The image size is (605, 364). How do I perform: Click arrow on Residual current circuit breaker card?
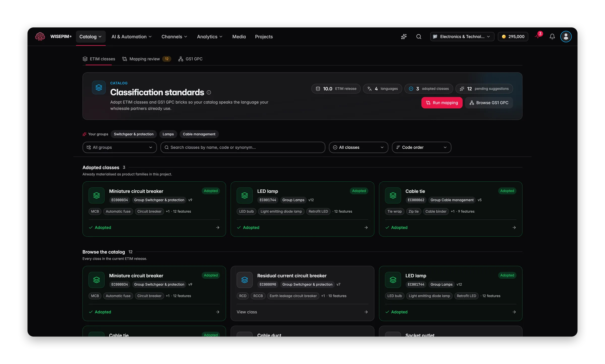(x=366, y=312)
